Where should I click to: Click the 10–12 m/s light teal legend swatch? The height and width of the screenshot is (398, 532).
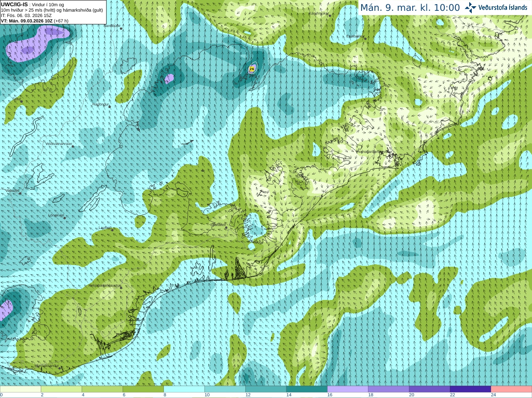tap(225, 389)
